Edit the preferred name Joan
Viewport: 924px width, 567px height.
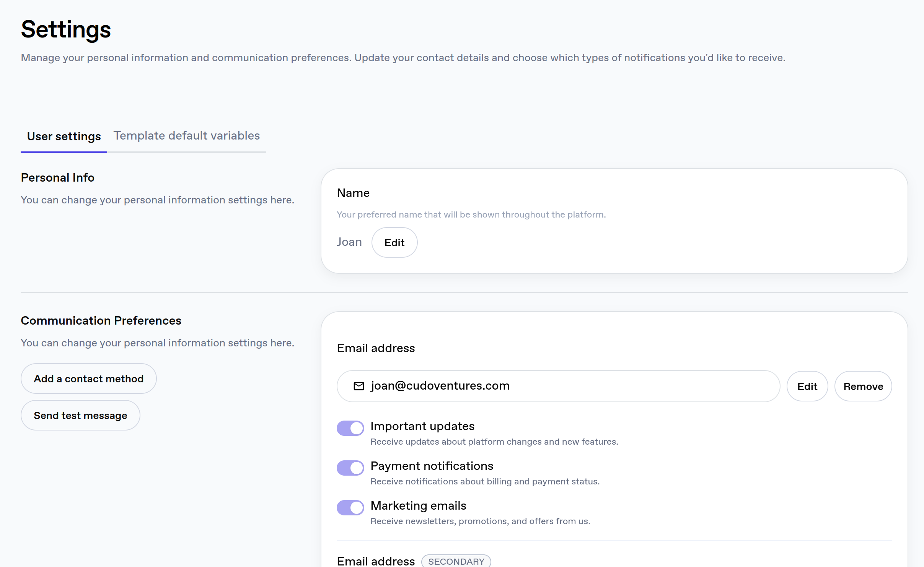point(394,242)
